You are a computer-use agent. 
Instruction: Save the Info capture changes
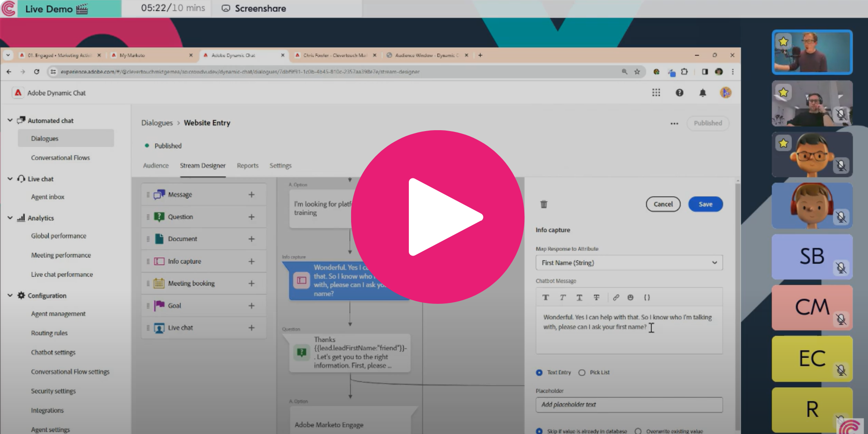click(x=705, y=204)
